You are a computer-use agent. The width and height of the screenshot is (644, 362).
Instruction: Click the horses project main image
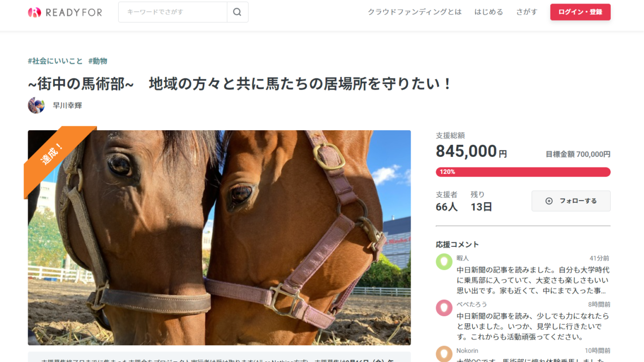coord(219,238)
